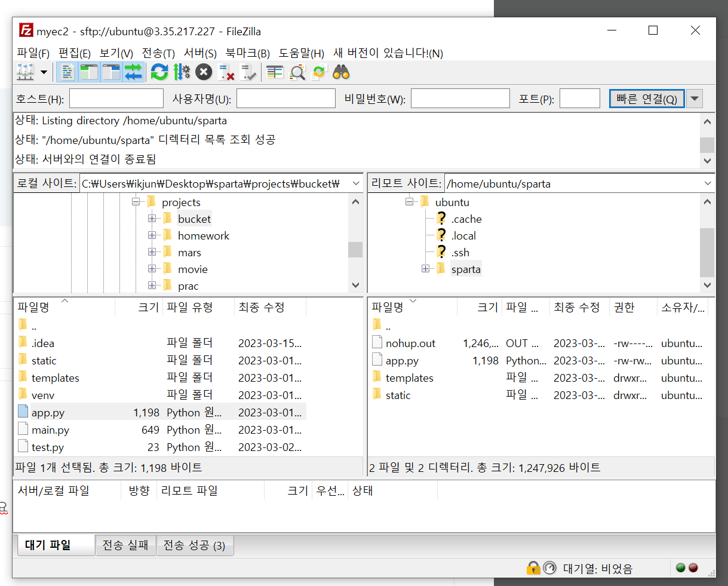Click the 포트 input field
Viewport: 728px width, 586px height.
[580, 99]
